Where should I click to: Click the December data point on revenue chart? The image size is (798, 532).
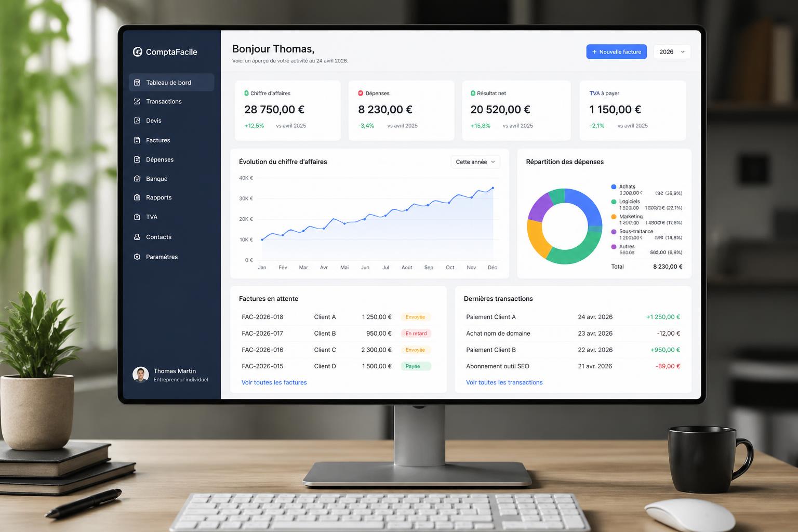click(x=493, y=188)
